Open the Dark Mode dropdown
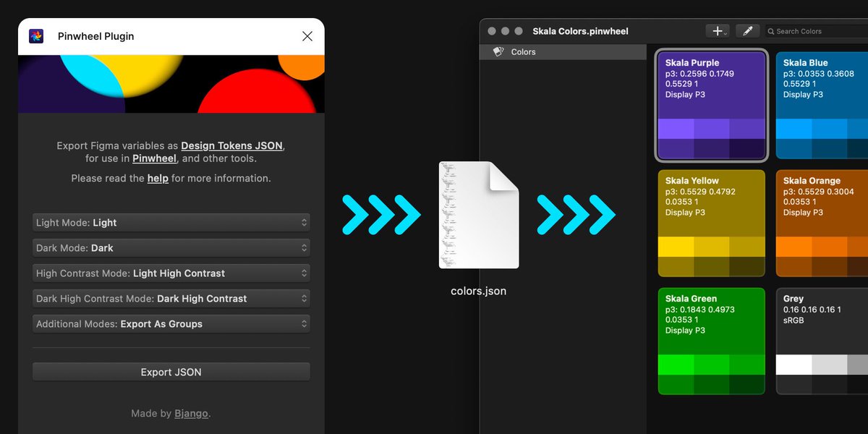 click(x=171, y=248)
